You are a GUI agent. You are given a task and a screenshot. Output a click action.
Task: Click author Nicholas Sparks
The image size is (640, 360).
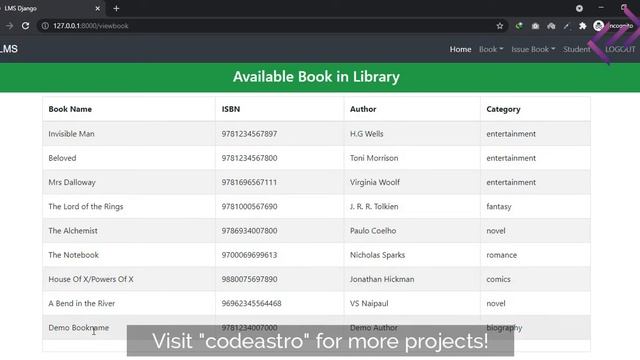377,255
